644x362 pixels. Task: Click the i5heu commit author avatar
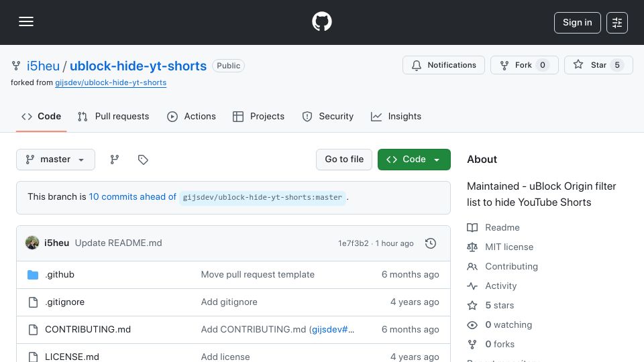pos(32,243)
